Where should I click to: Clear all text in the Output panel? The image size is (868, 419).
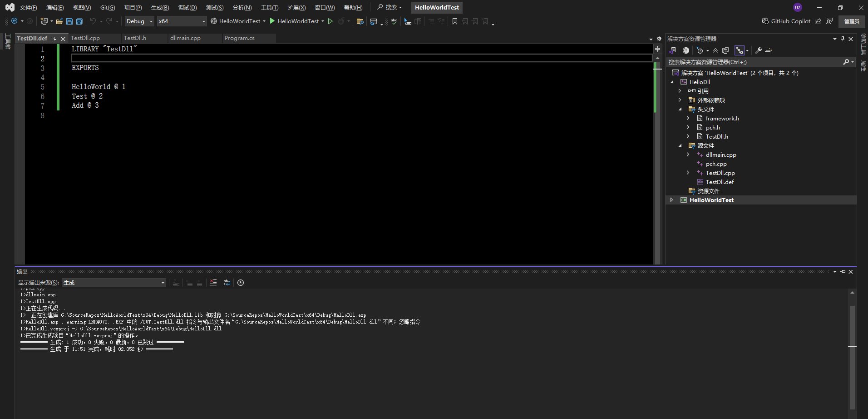(x=213, y=283)
